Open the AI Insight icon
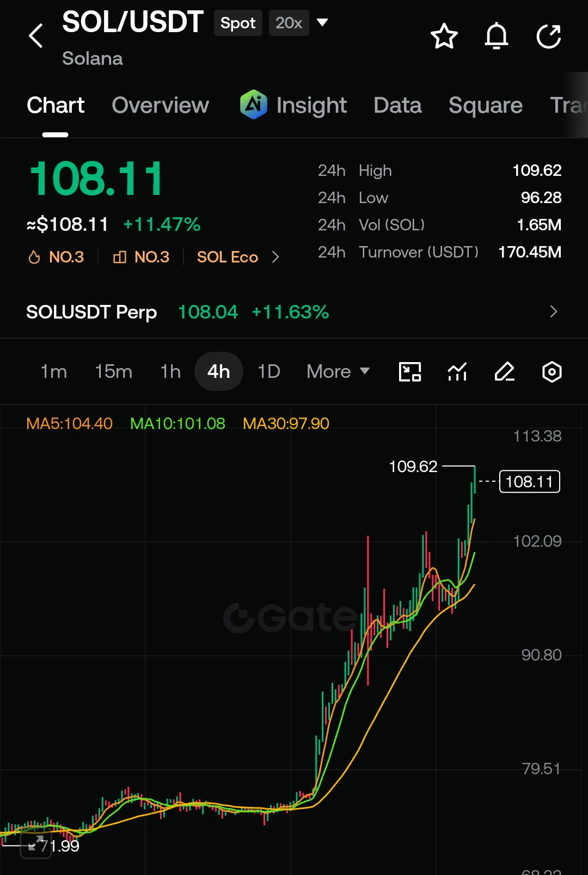The width and height of the screenshot is (588, 875). tap(254, 105)
